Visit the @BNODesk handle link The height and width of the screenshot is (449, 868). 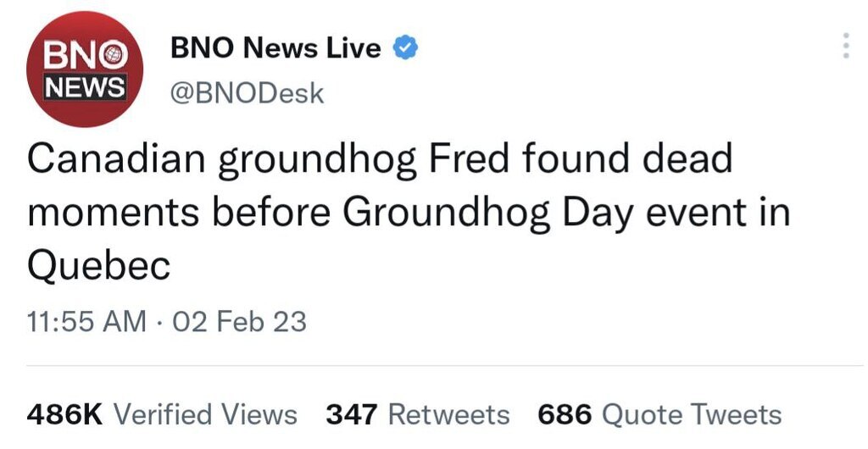click(x=248, y=93)
